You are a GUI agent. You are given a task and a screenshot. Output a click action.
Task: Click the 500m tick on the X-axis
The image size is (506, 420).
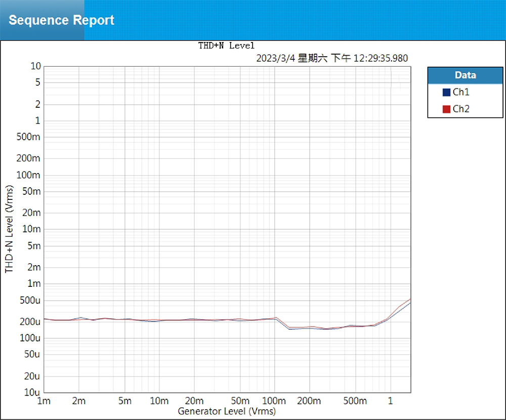tap(355, 401)
